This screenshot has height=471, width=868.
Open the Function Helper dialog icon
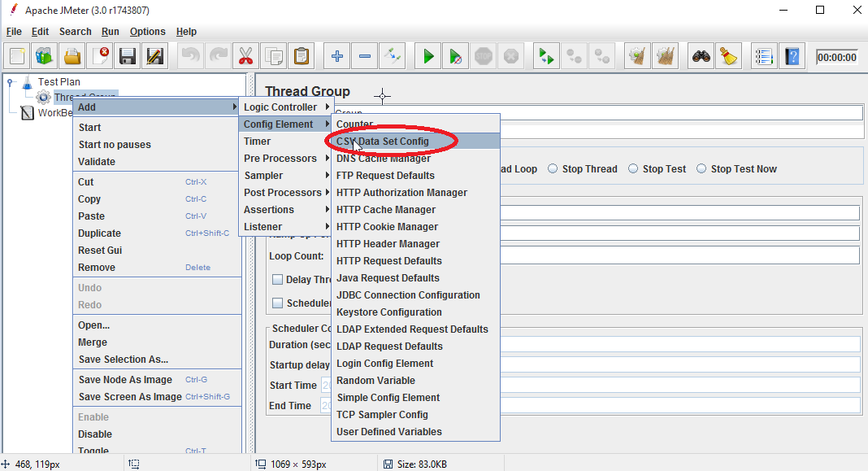(765, 56)
